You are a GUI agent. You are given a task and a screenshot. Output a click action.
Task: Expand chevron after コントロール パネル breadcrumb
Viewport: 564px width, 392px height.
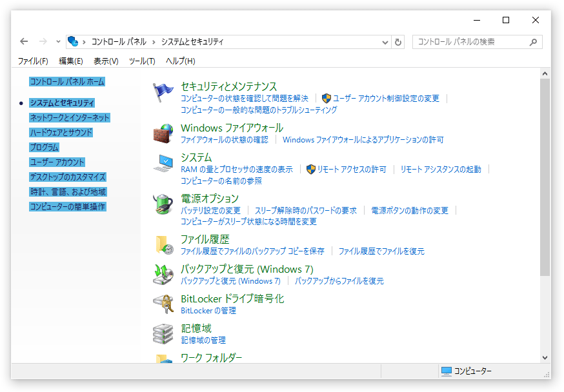point(154,42)
